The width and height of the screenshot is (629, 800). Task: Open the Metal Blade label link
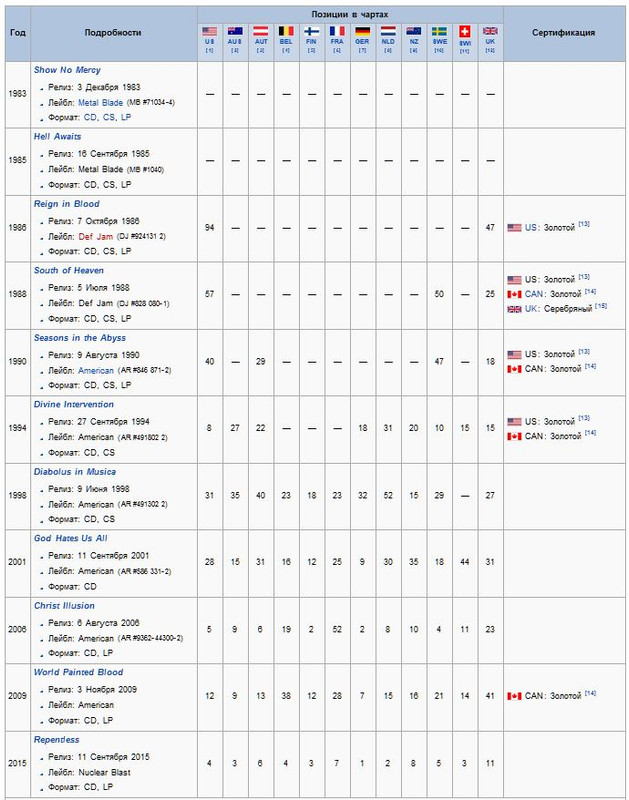point(100,103)
